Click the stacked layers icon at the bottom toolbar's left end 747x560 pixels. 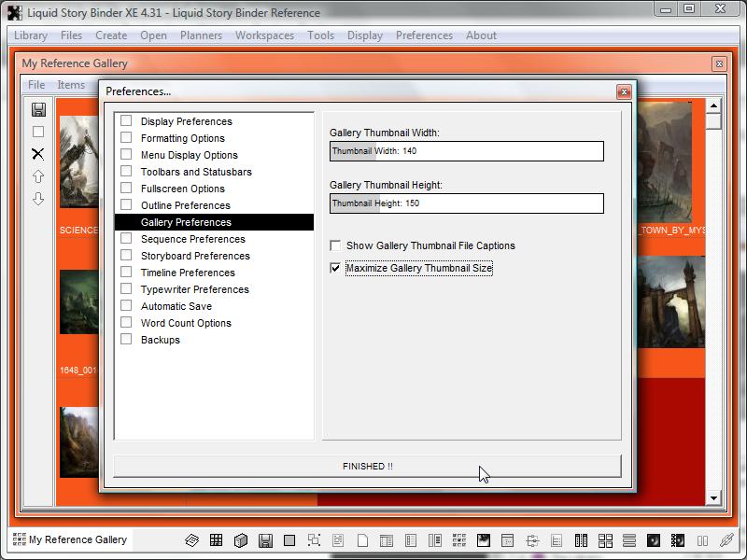191,540
